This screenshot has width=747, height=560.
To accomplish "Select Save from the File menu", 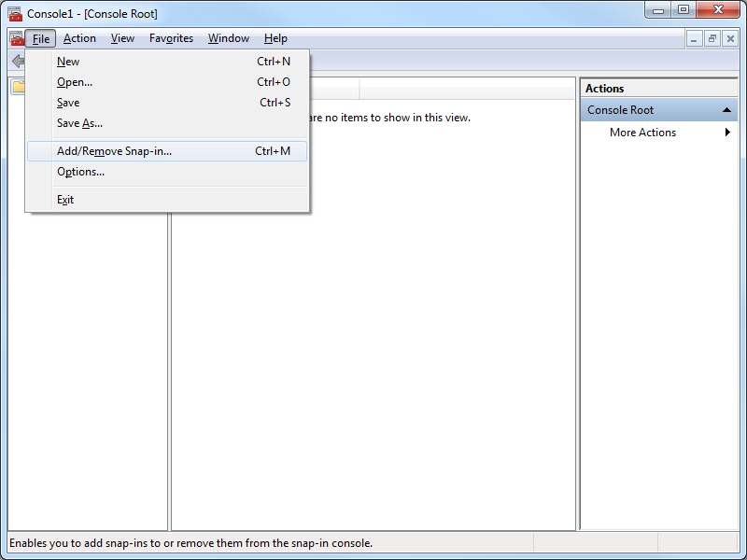I will (68, 103).
